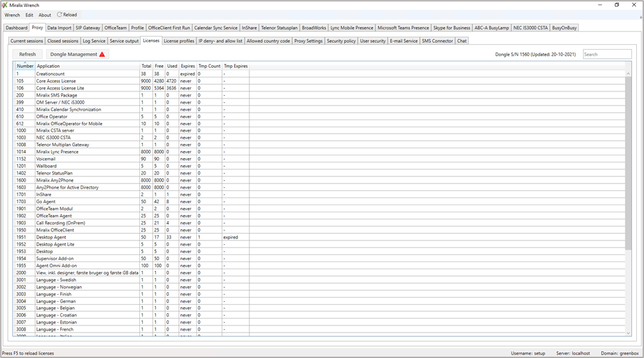Screen dimensions: 644x358
Task: Click the Refresh button
Action: pyautogui.click(x=27, y=54)
